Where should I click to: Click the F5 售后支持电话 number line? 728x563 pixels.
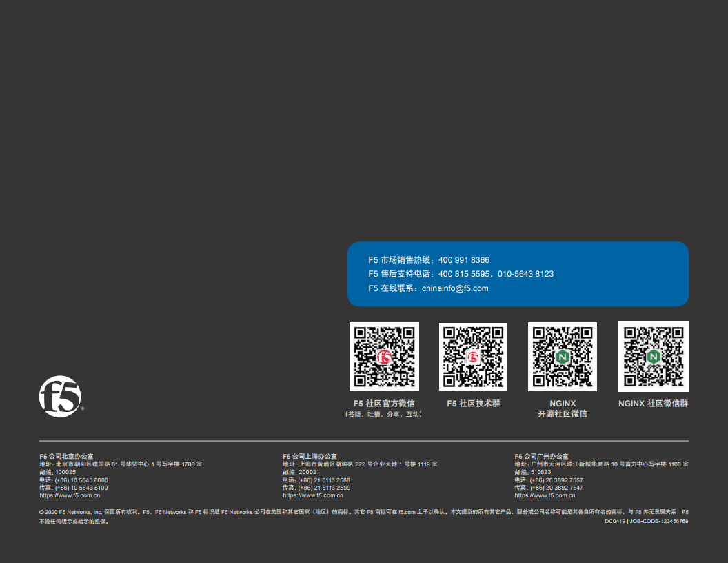point(461,274)
